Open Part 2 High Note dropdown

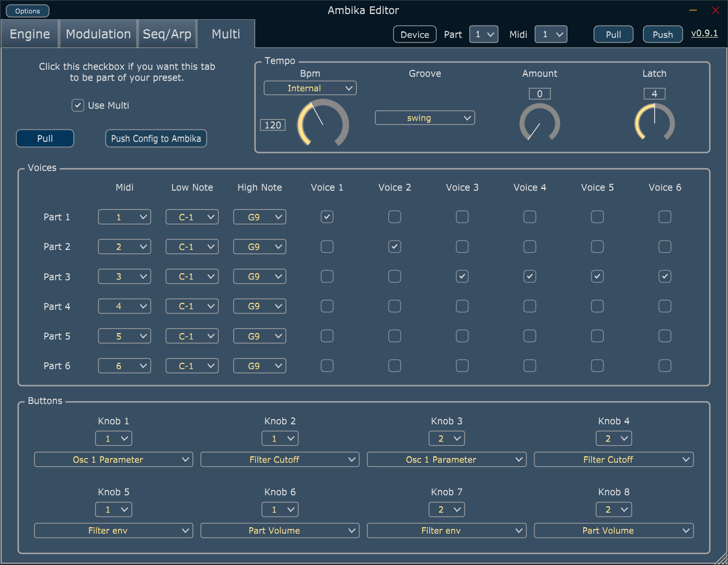(259, 246)
